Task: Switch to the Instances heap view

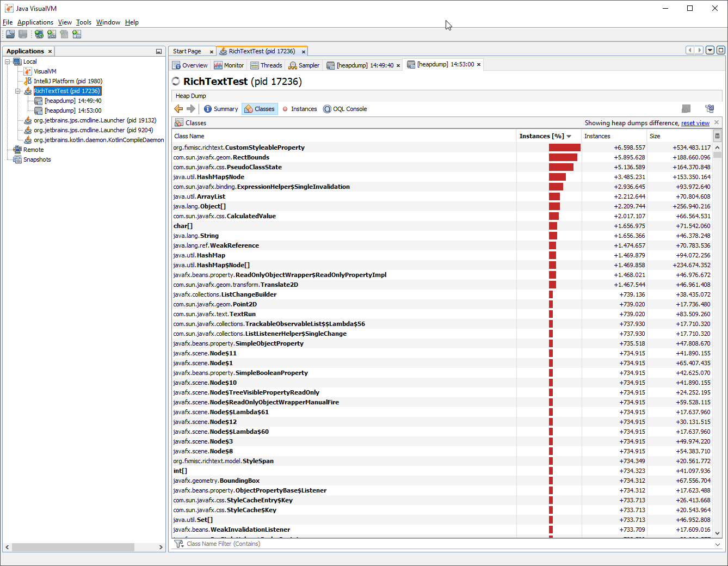Action: [299, 108]
